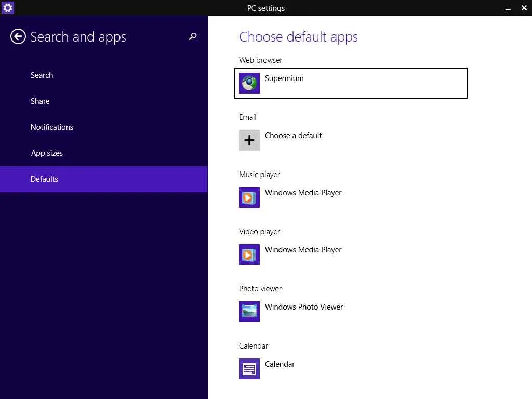Click the PC settings gear icon
Viewport: 532px width, 399px height.
tap(7, 8)
